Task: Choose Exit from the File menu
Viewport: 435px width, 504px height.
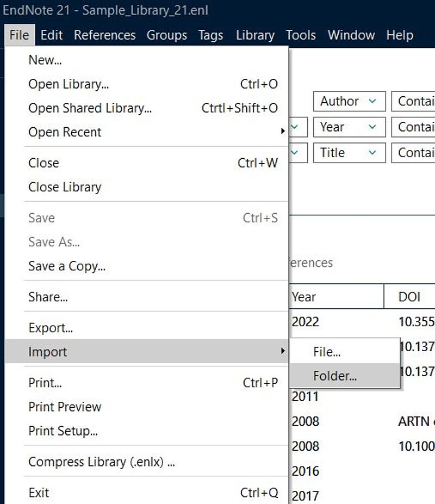Action: [x=146, y=493]
